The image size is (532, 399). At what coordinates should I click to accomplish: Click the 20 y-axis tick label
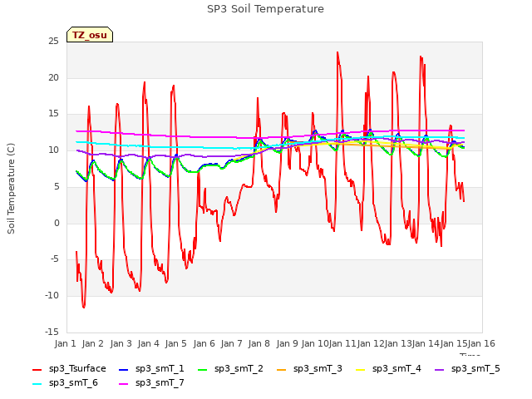[53, 77]
